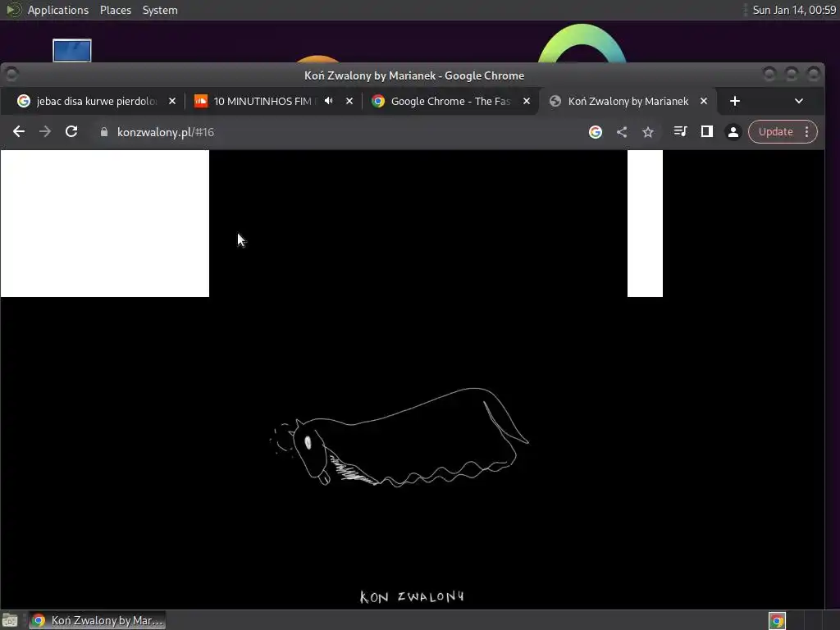Viewport: 840px width, 630px height.
Task: Click the Update button
Action: [x=775, y=132]
